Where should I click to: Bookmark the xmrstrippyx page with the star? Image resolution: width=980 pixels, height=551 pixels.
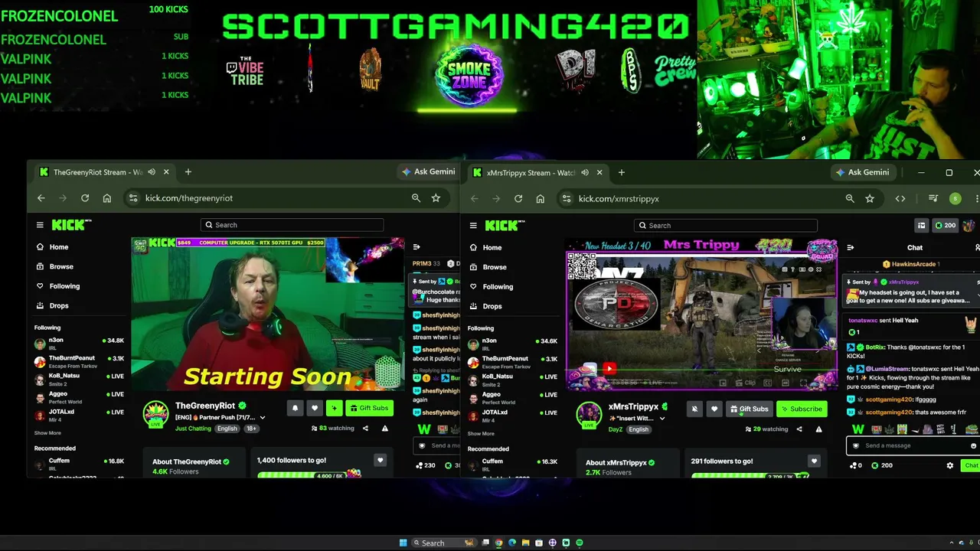tap(870, 199)
